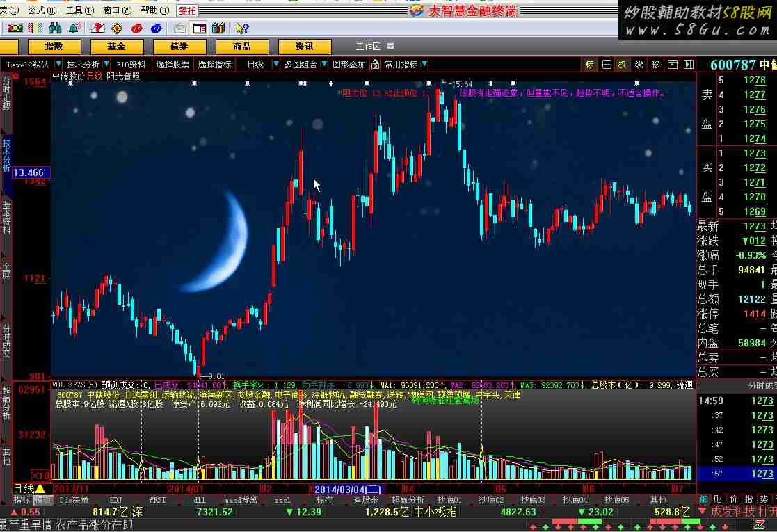Select the 价 tab in right panel
777x532 pixels.
coord(733,499)
